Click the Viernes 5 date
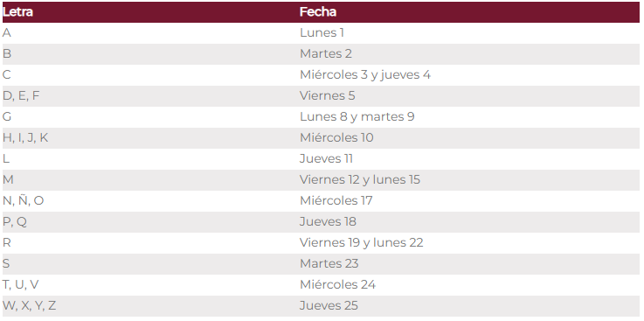The height and width of the screenshot is (321, 644). point(328,95)
